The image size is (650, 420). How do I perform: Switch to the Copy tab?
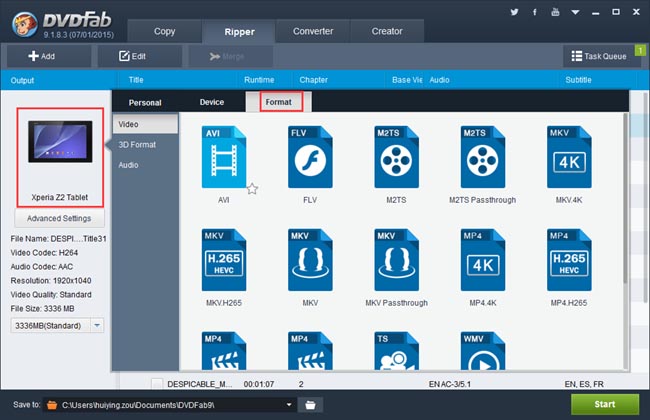tap(165, 31)
